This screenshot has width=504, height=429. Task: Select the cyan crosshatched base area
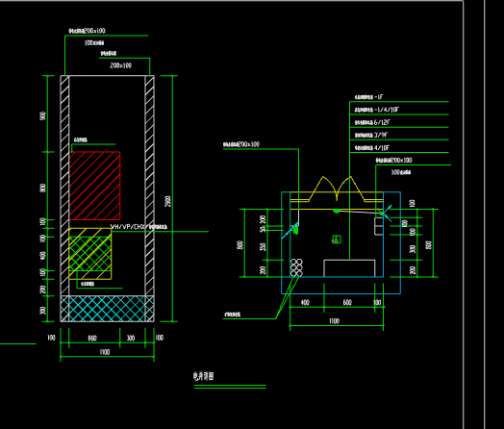coord(108,309)
